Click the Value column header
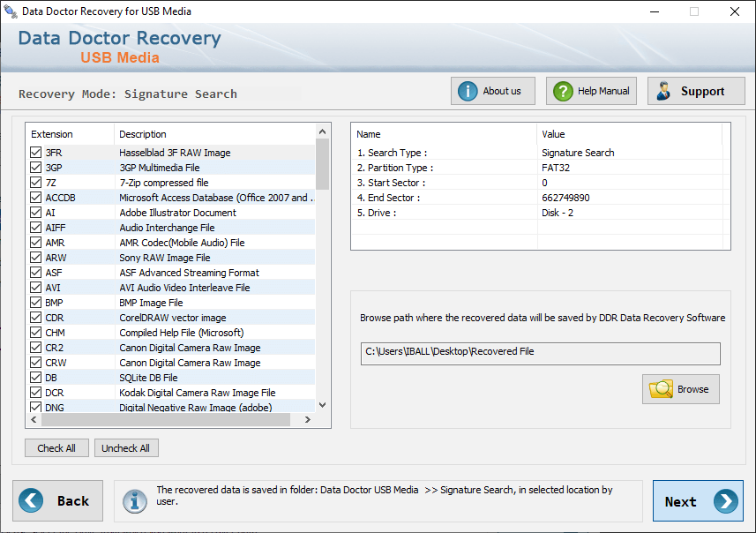Screen dimensions: 756x533 (x=629, y=134)
